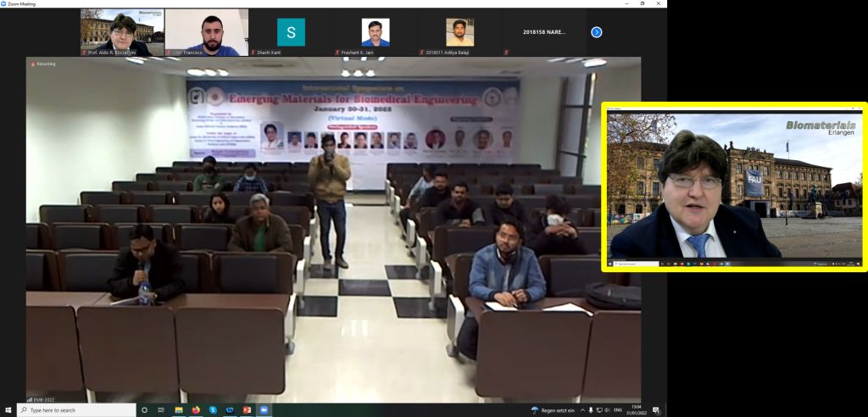This screenshot has width=868, height=417.
Task: Open volume control in system tray
Action: [x=606, y=410]
